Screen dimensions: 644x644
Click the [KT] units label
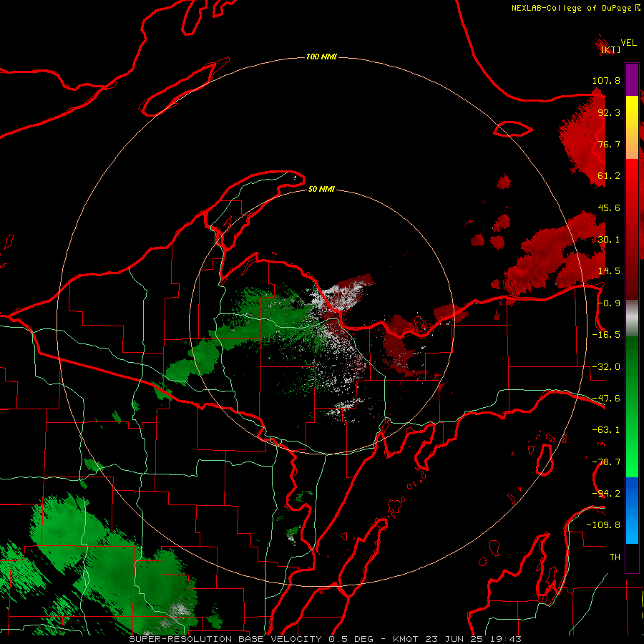click(611, 49)
